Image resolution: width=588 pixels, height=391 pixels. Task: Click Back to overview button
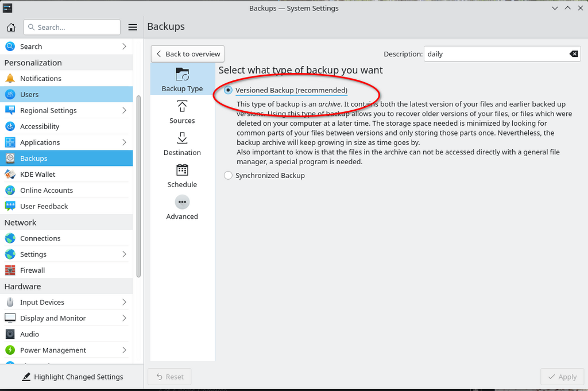[188, 54]
